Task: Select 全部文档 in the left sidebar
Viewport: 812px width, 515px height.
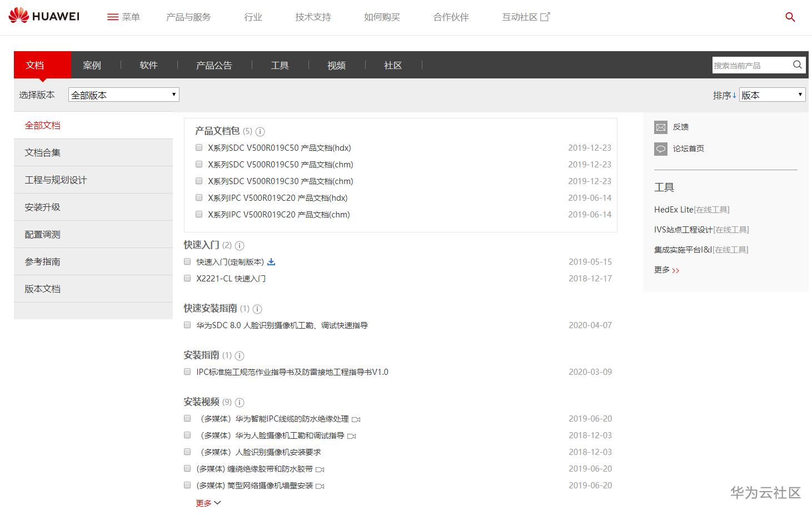Action: tap(93, 126)
